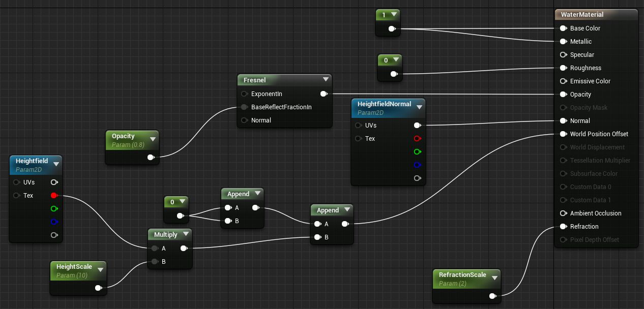Click the Multiply node's B input pin

click(155, 262)
